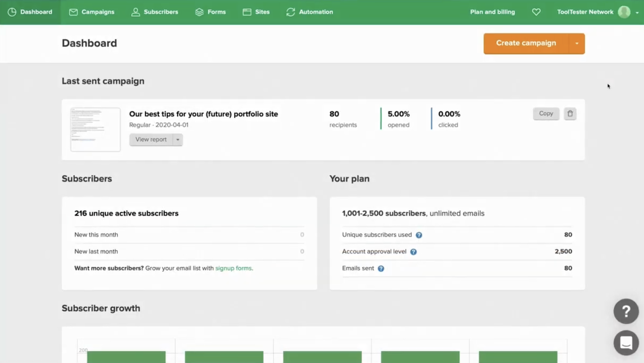Viewport: 644px width, 363px height.
Task: Open the help question mark bubble
Action: (x=626, y=311)
